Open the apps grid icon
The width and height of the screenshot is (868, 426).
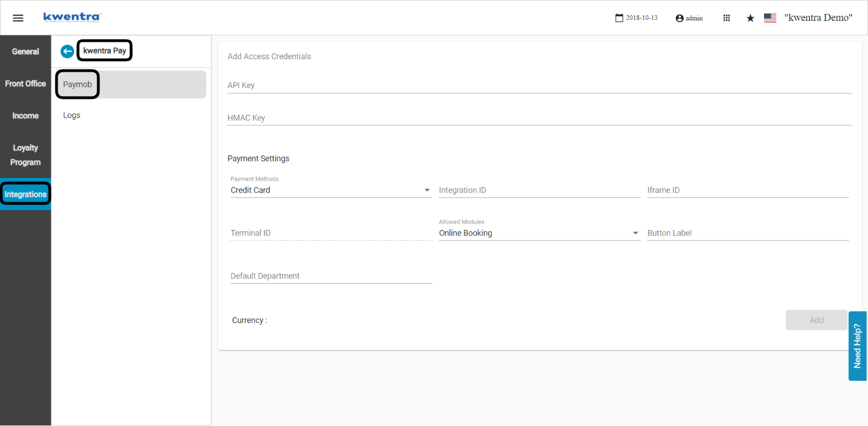pos(727,18)
